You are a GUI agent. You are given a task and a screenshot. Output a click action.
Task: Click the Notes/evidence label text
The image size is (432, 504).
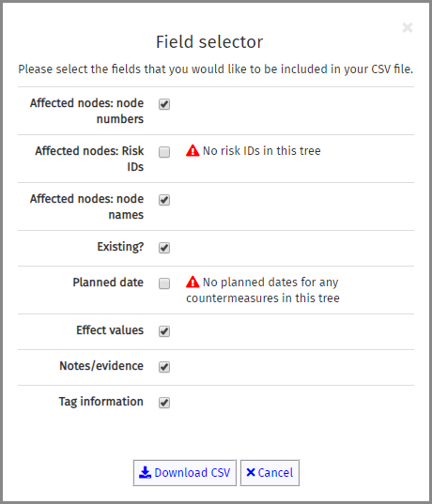click(101, 366)
